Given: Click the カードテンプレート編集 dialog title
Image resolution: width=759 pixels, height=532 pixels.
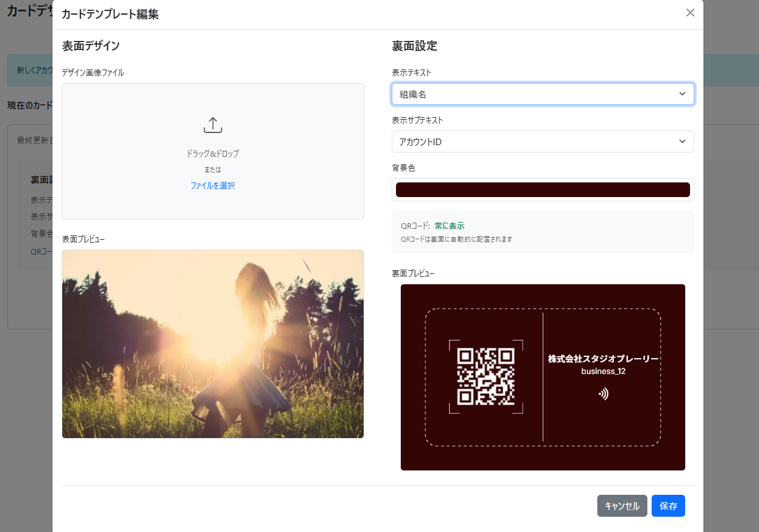Looking at the screenshot, I should (110, 14).
